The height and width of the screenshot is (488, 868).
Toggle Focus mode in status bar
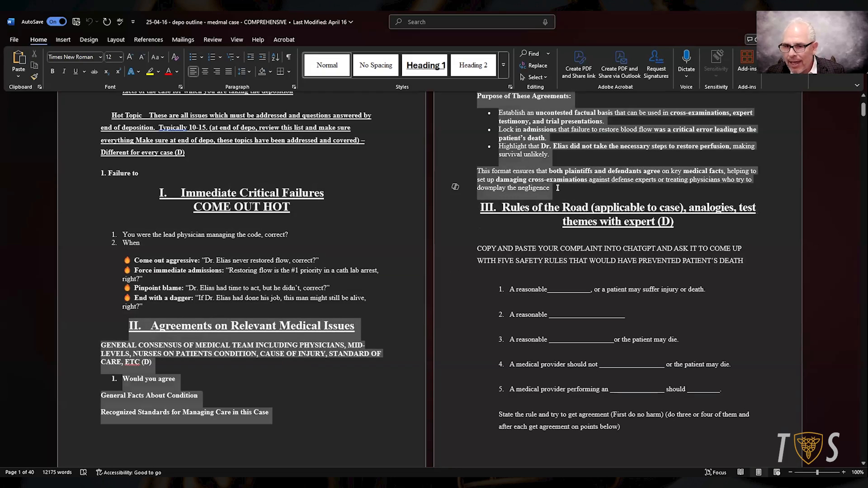point(716,472)
